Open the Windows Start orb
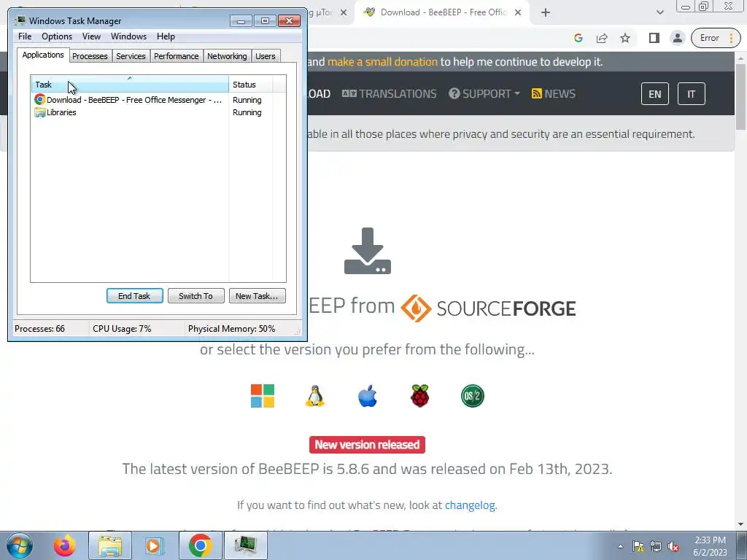This screenshot has width=747, height=560. click(x=20, y=545)
